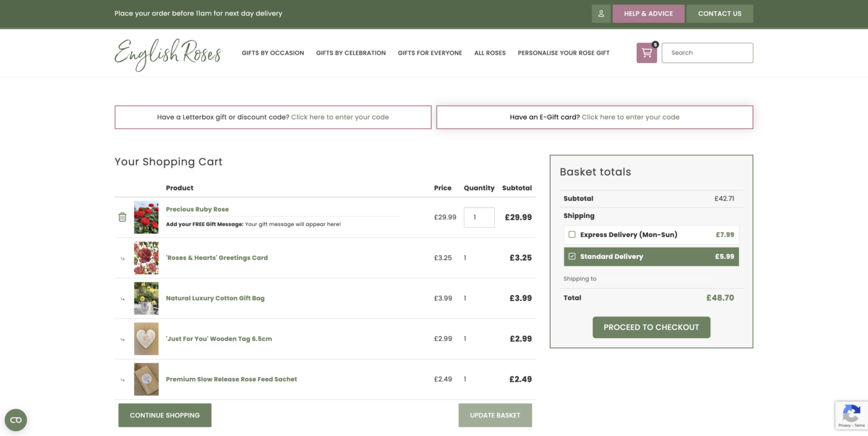Select Express Delivery checkbox
The image size is (868, 436).
(x=572, y=235)
